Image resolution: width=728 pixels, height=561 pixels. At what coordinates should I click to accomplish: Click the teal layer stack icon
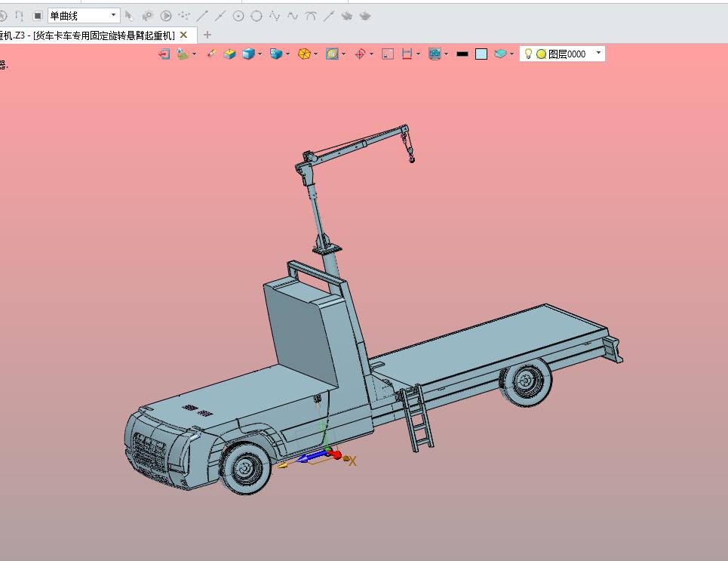(x=500, y=54)
